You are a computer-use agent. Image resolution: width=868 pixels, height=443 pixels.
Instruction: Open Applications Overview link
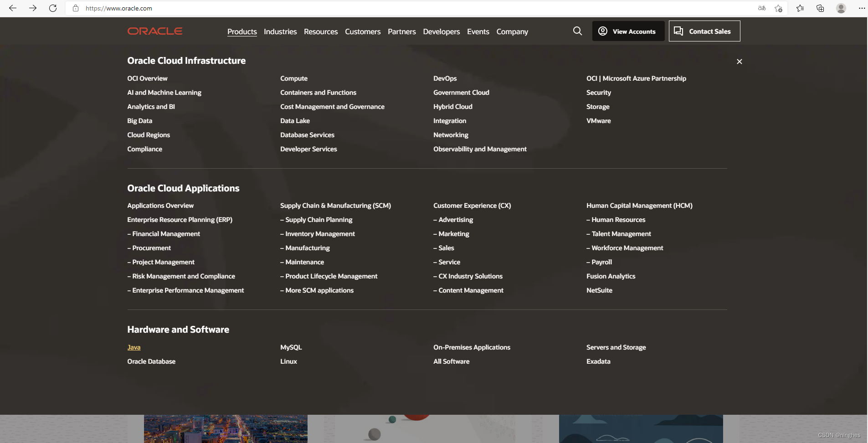point(160,206)
